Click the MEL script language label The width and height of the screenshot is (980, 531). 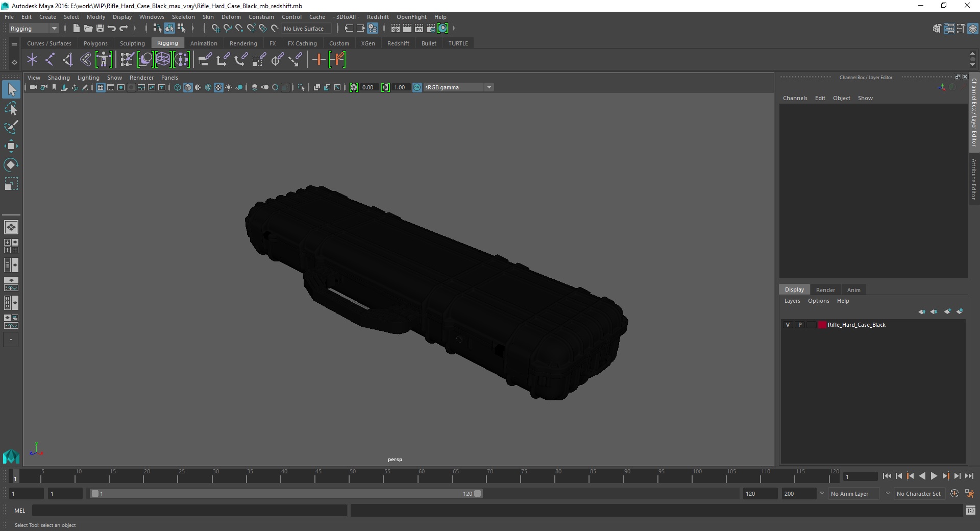[19, 510]
